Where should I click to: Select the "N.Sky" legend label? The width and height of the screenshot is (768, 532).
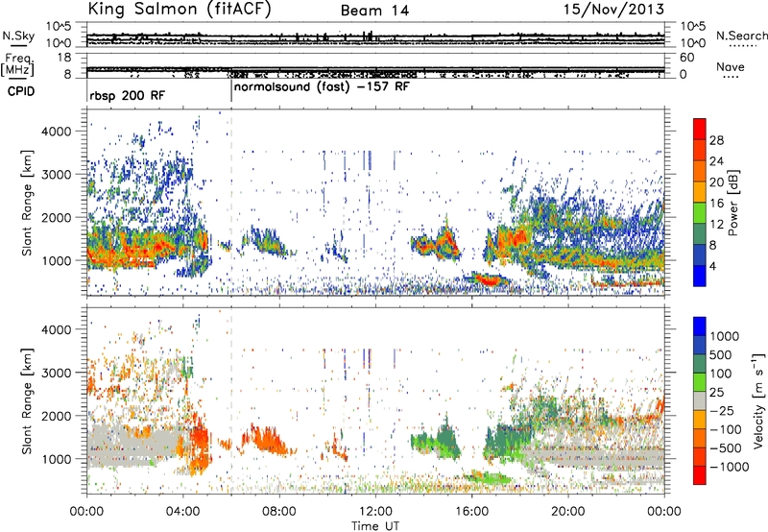click(x=18, y=36)
